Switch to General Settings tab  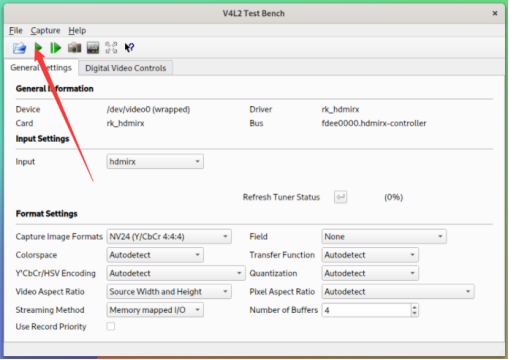pos(41,68)
